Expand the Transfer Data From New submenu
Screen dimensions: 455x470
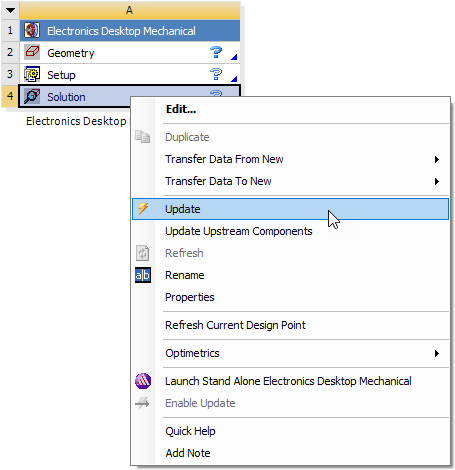[437, 159]
